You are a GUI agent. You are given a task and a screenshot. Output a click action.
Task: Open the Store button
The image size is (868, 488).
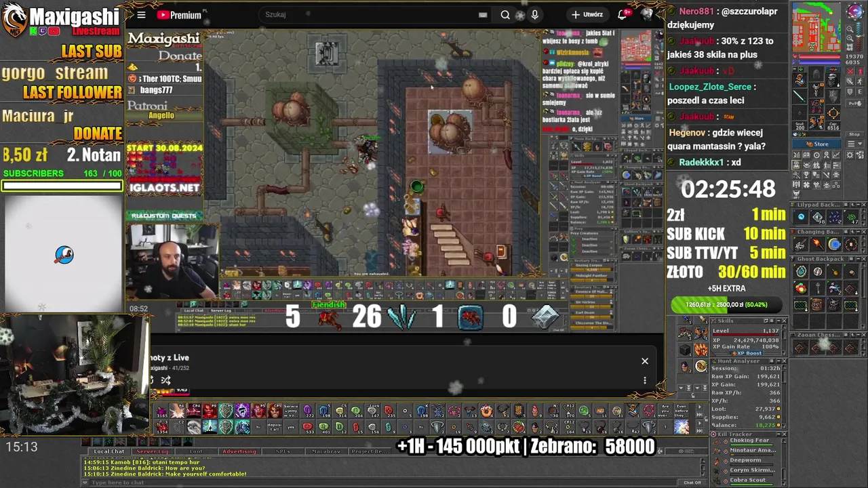[816, 144]
